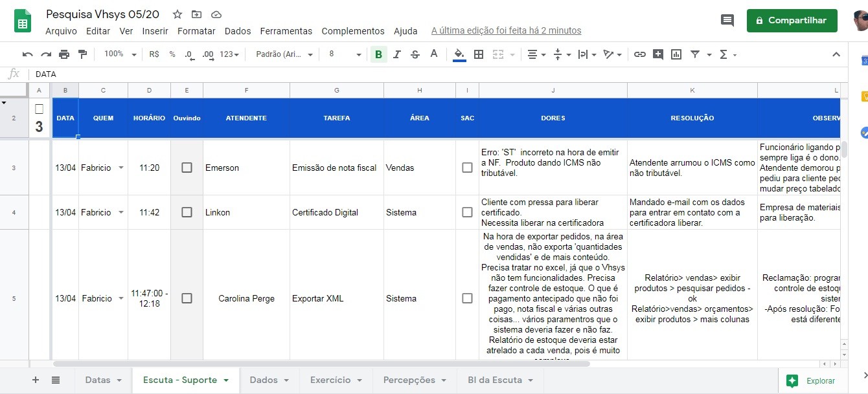The image size is (868, 394).
Task: Move document to a folder
Action: (197, 14)
